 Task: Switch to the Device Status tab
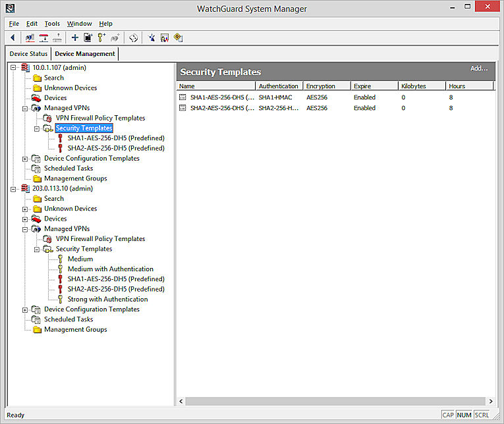tap(28, 54)
